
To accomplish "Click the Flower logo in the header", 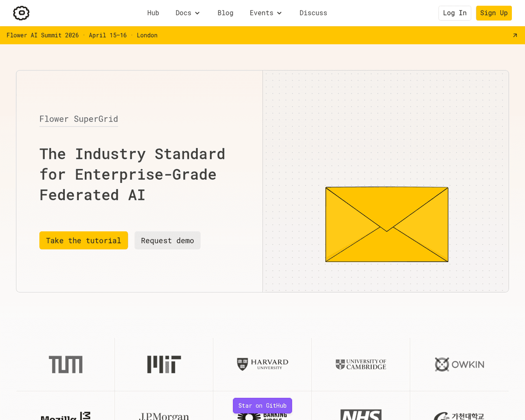I will (x=21, y=13).
